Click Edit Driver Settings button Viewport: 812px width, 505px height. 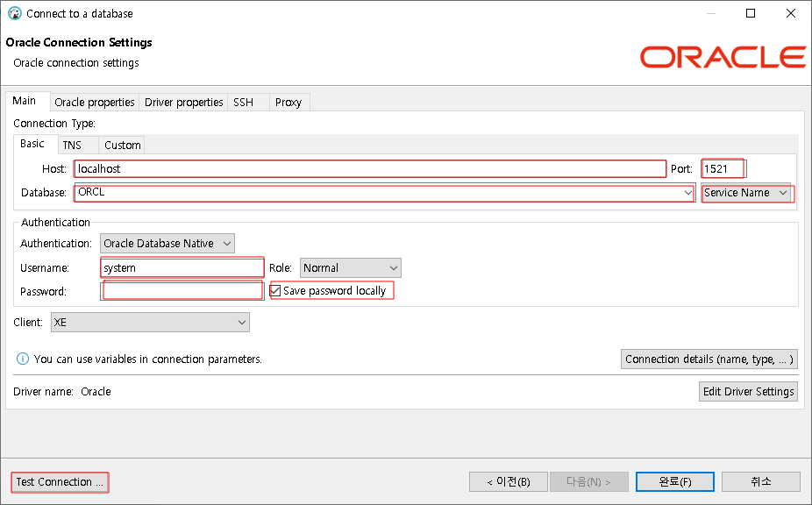[x=748, y=392]
